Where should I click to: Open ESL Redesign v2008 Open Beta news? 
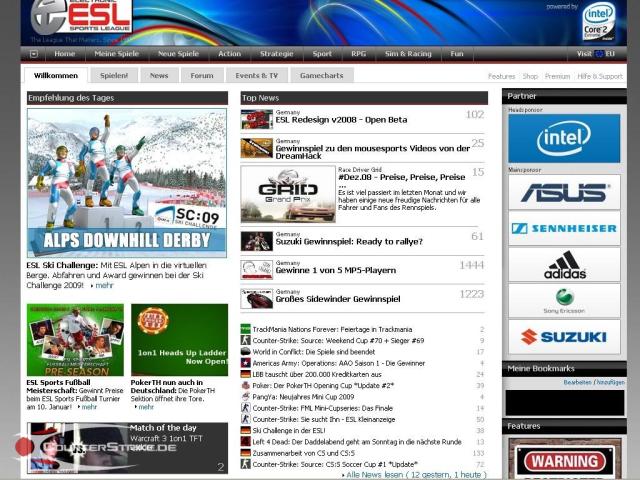[x=341, y=120]
